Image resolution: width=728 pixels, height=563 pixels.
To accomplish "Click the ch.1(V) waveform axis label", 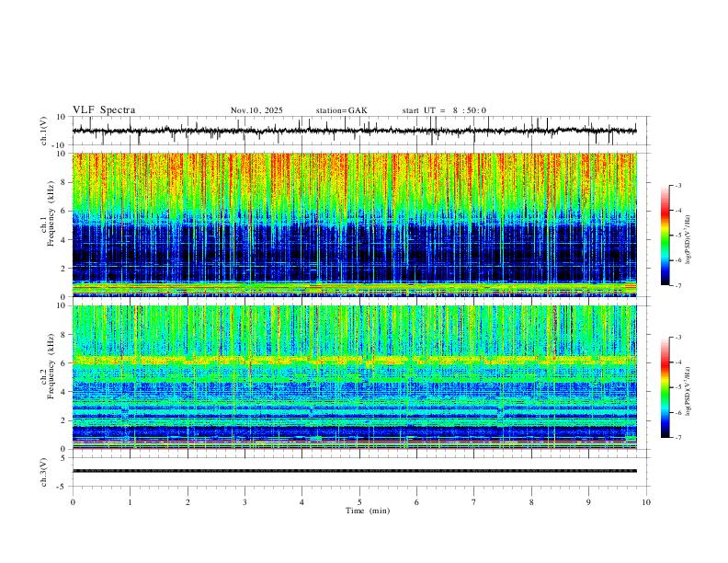I will (x=44, y=131).
